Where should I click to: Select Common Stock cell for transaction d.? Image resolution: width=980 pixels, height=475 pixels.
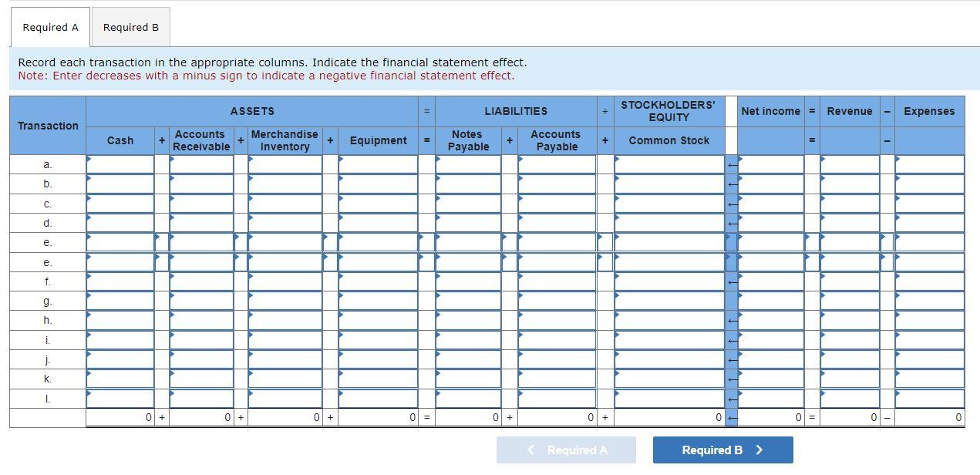[x=669, y=223]
